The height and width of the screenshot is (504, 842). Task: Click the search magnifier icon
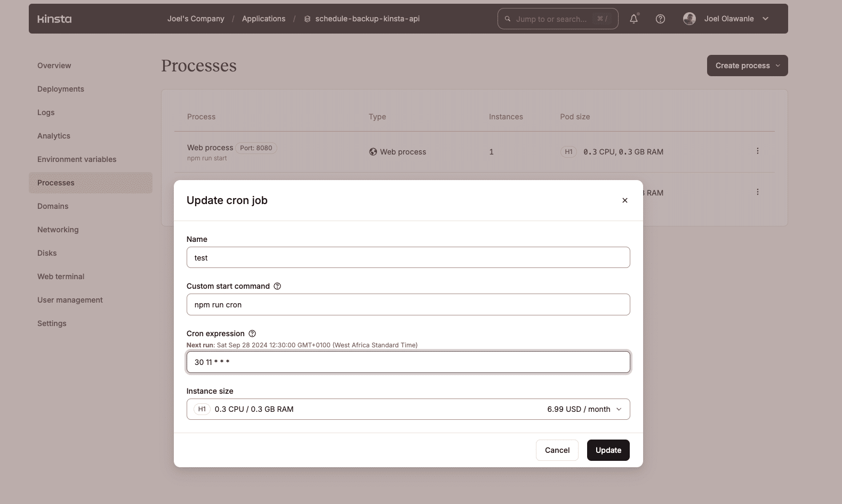coord(508,19)
